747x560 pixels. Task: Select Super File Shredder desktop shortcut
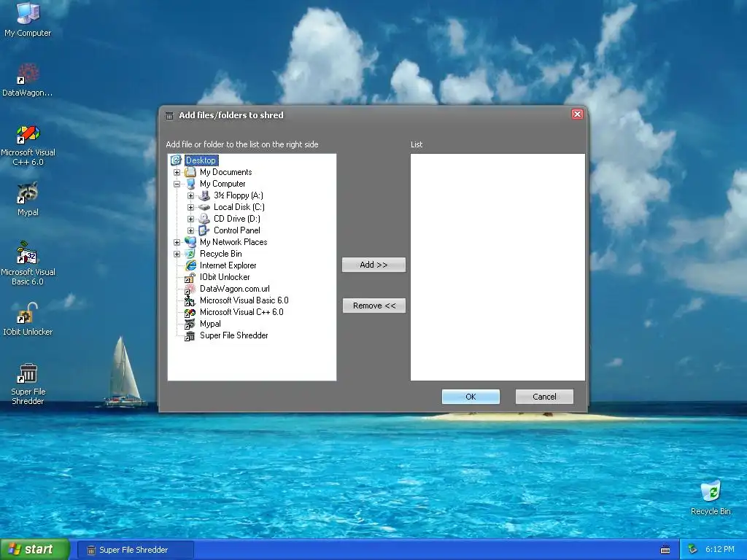(x=28, y=384)
